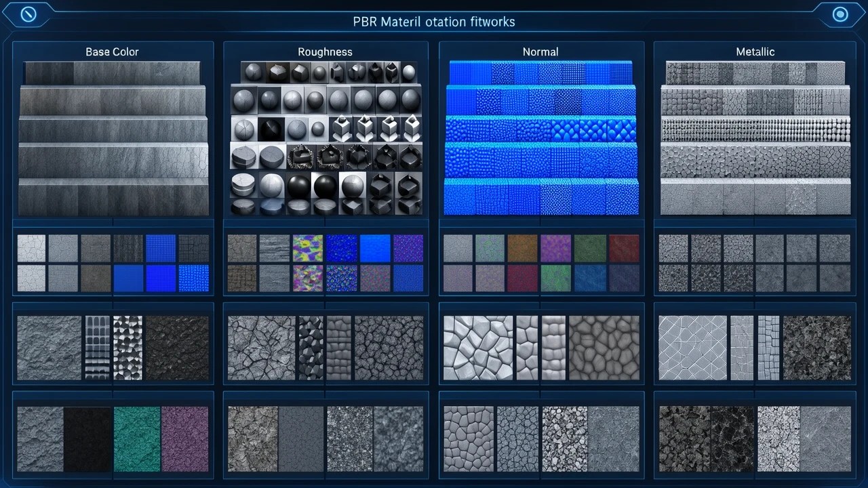Select the large rough grey rock tile under Base Color
Screen dimensions: 868x488
click(48, 348)
